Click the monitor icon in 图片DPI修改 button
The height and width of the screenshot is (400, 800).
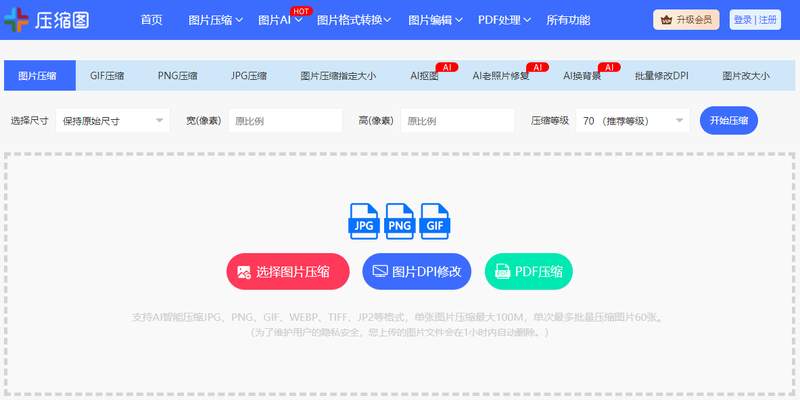click(380, 272)
